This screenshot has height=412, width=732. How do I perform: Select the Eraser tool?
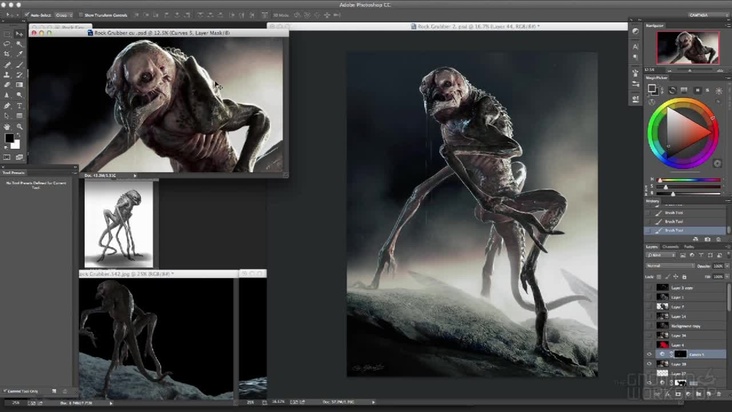(7, 84)
